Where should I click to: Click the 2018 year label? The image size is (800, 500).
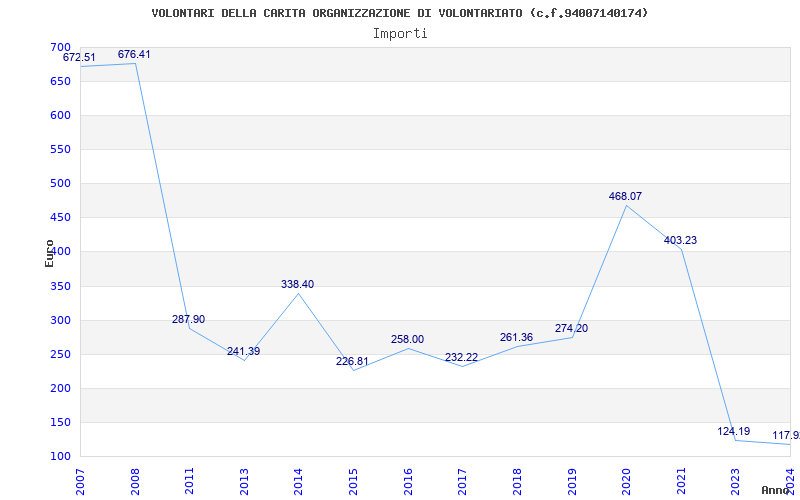click(517, 482)
